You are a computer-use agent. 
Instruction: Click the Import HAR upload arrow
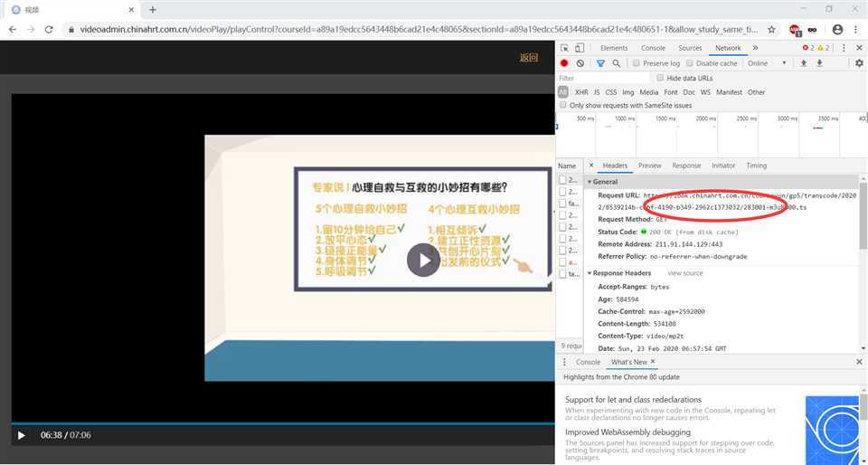click(x=803, y=63)
